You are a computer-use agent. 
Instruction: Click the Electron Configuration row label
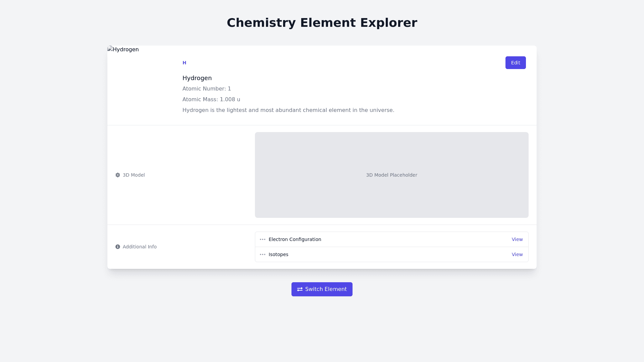pyautogui.click(x=295, y=239)
